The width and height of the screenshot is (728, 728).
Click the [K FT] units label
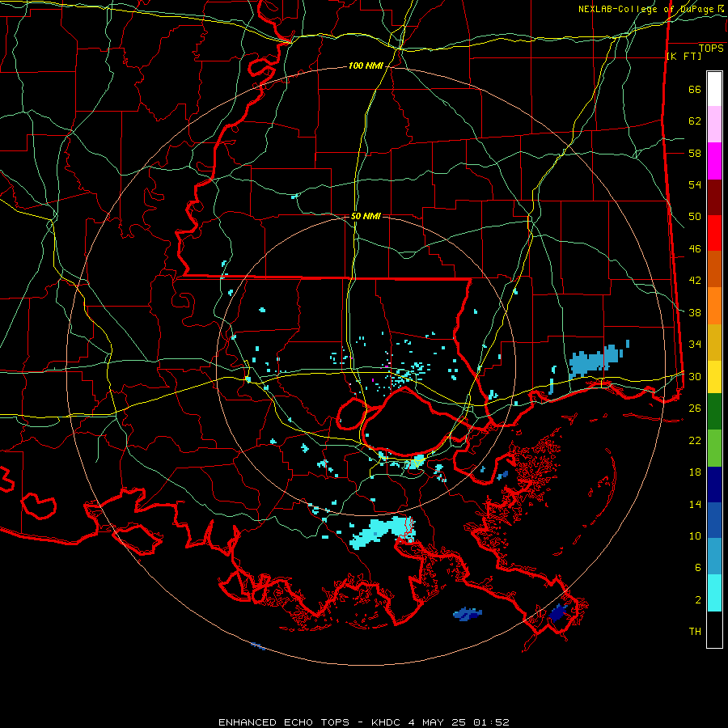click(684, 57)
